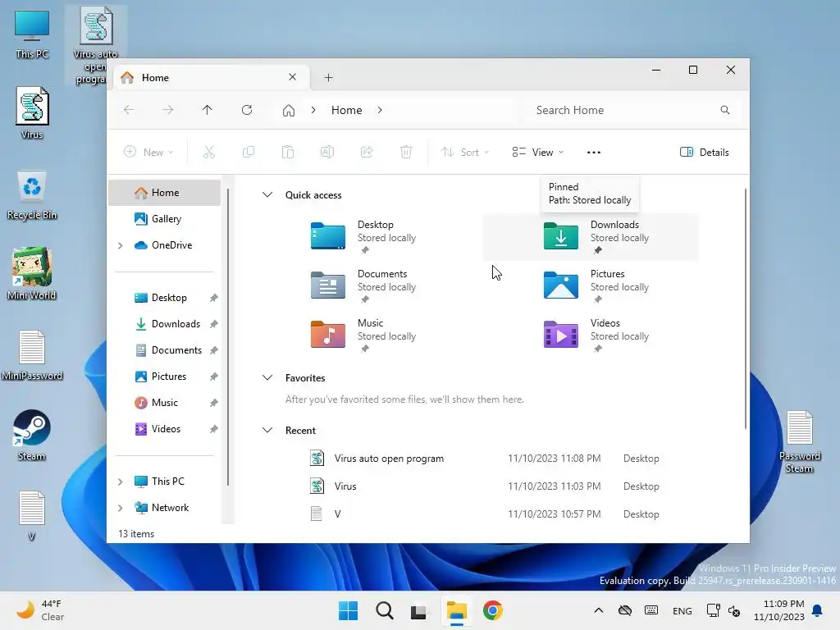The width and height of the screenshot is (840, 630).
Task: Select the Recycle Bin desktop icon
Action: click(32, 195)
